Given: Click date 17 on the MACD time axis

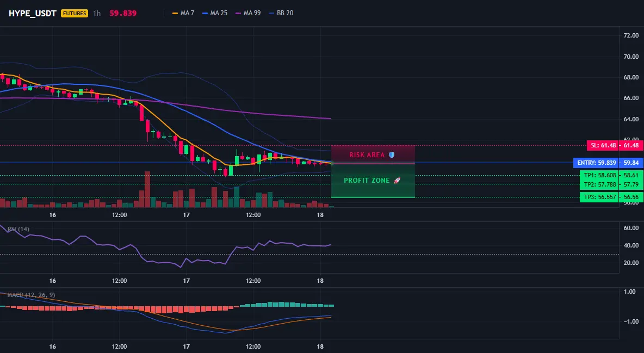Looking at the screenshot, I should pos(187,346).
